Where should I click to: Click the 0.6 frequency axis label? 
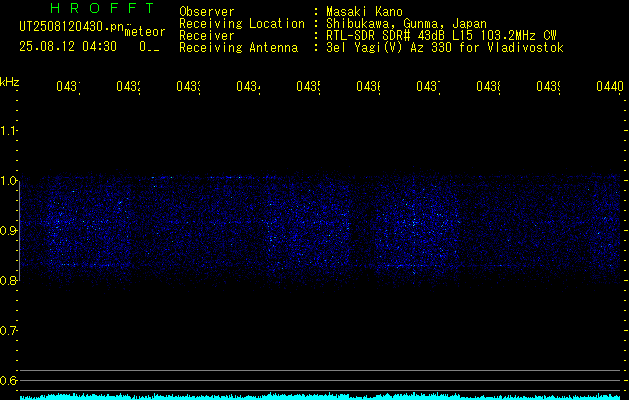8,380
